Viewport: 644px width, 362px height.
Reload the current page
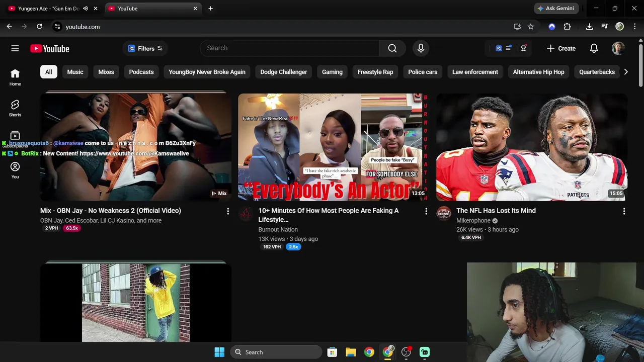(x=39, y=27)
